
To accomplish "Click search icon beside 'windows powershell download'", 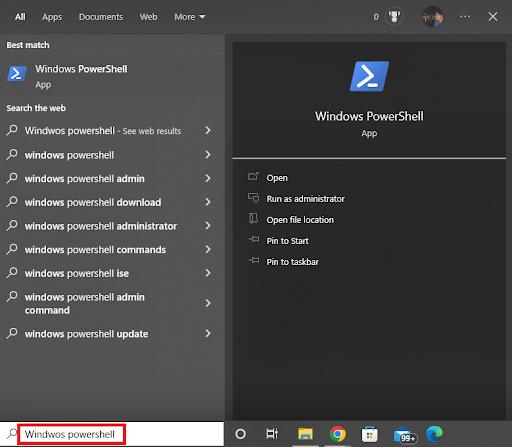I will click(x=12, y=201).
